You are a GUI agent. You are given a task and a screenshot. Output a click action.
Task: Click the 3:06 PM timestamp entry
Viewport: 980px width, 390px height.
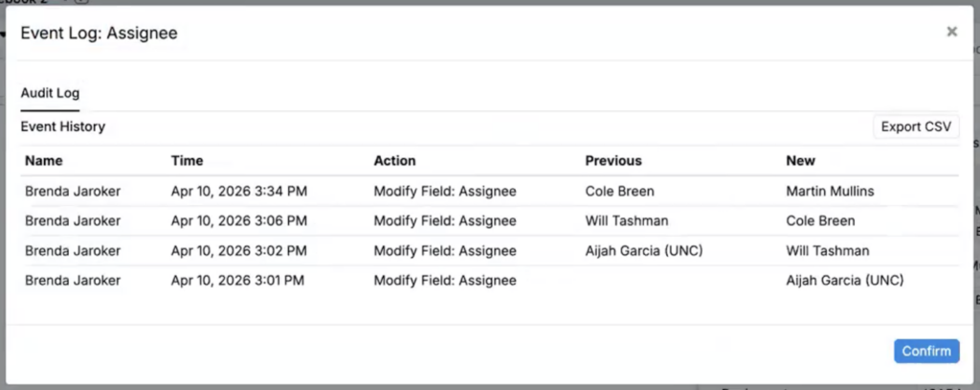(239, 220)
